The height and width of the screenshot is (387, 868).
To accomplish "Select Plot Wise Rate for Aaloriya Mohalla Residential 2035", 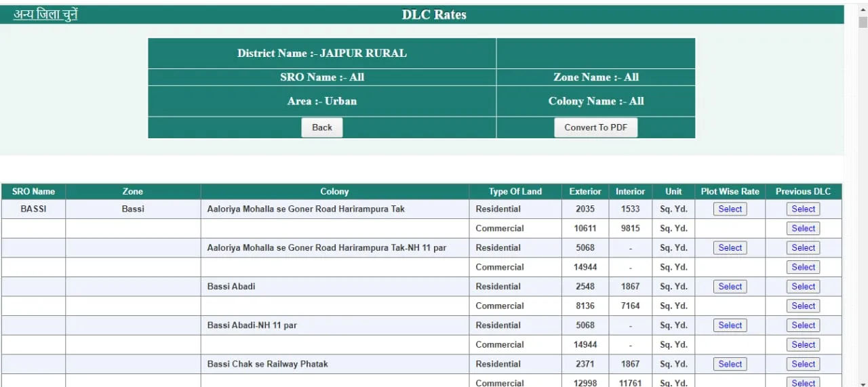I will tap(730, 209).
